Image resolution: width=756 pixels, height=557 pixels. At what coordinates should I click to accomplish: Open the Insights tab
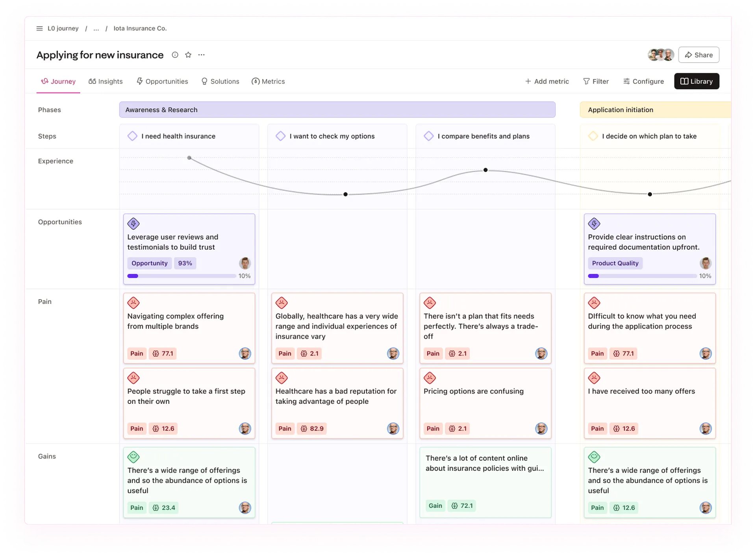coord(106,81)
